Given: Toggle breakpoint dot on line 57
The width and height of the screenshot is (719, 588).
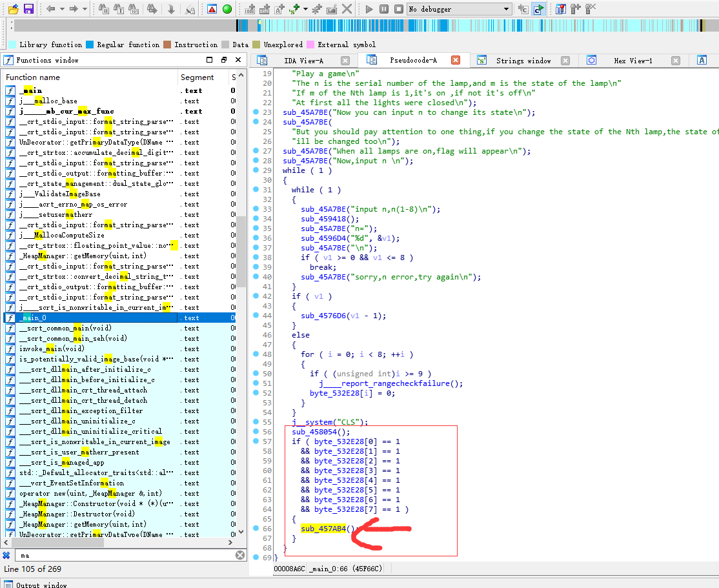Looking at the screenshot, I should pyautogui.click(x=256, y=441).
